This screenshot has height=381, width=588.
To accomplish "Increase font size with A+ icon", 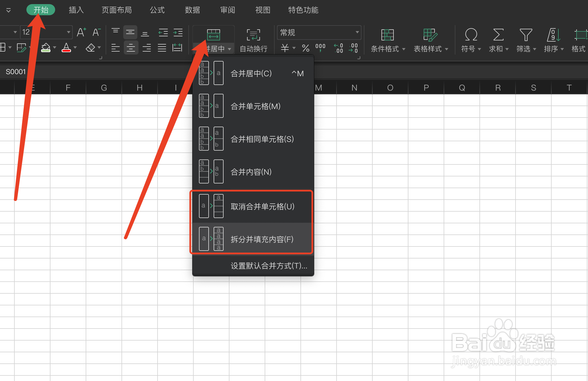I will click(x=81, y=32).
